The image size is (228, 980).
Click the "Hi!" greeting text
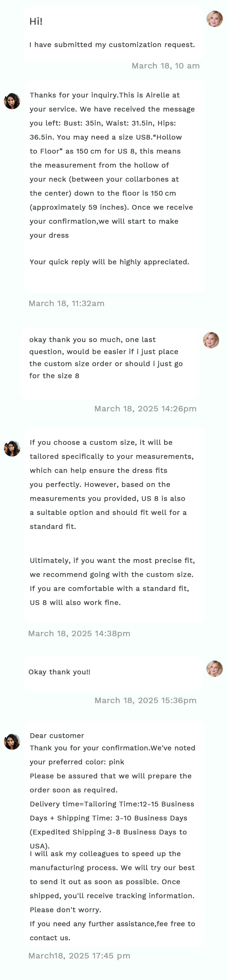36,22
